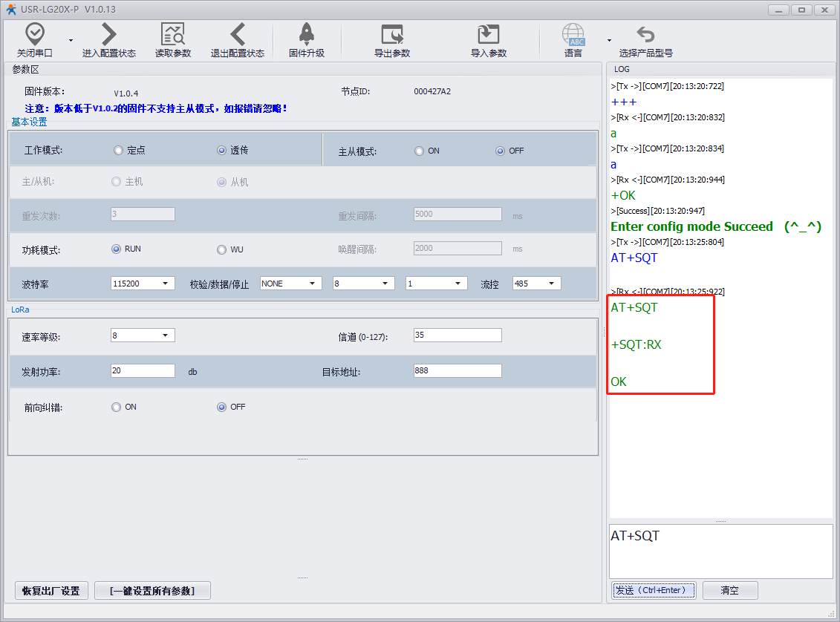
Task: Select 定点 work mode radio button
Action: (x=118, y=151)
